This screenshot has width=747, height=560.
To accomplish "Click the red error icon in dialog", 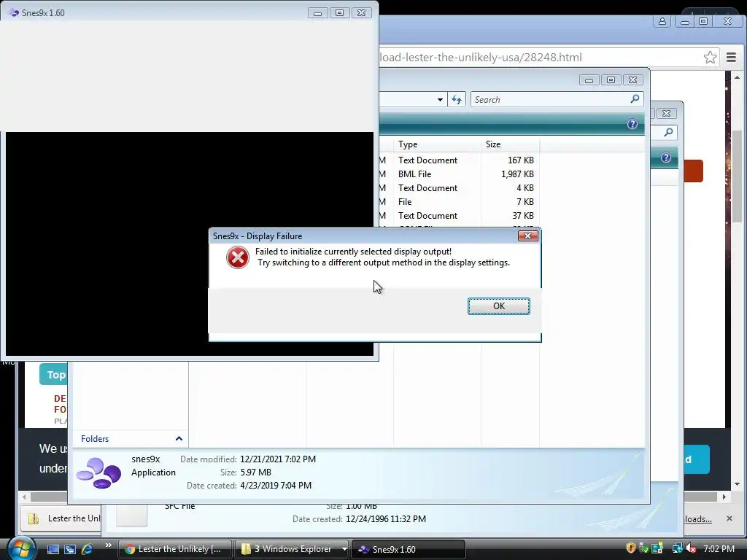I will tap(237, 257).
